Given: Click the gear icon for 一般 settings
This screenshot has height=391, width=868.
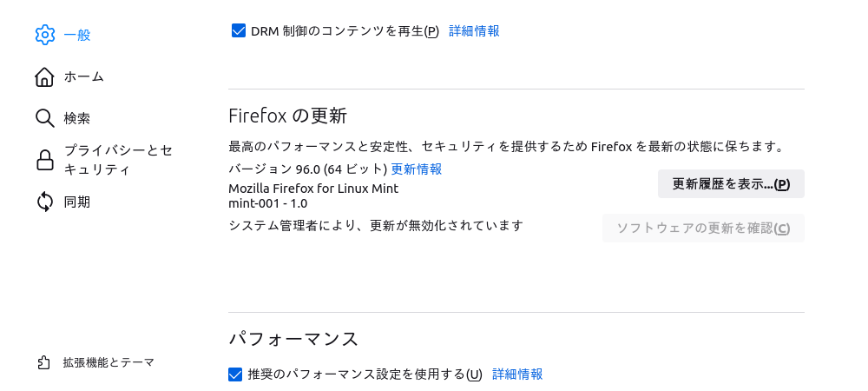Looking at the screenshot, I should [x=45, y=35].
